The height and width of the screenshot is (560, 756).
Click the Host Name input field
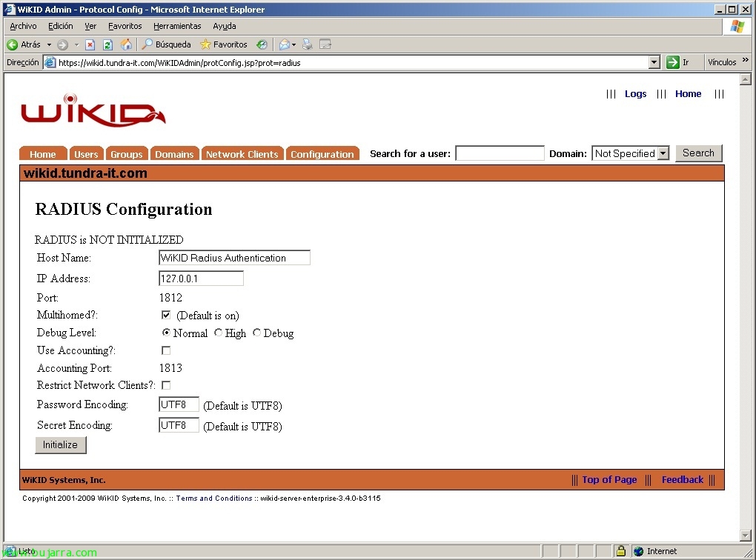pyautogui.click(x=234, y=258)
